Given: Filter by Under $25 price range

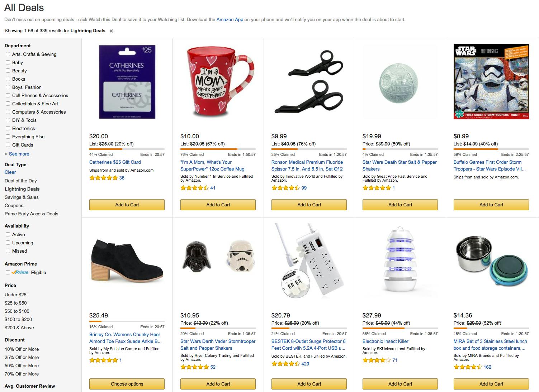Looking at the screenshot, I should (x=15, y=295).
